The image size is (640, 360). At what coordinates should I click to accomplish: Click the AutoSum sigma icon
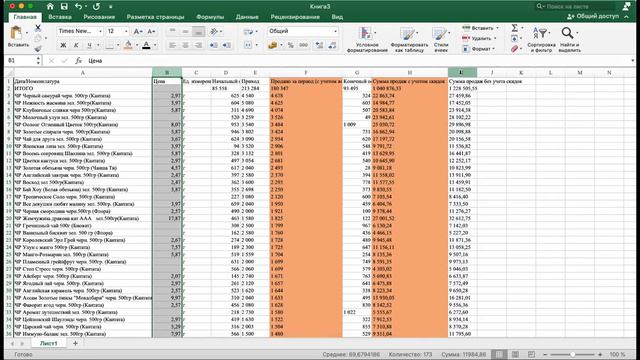tap(515, 28)
